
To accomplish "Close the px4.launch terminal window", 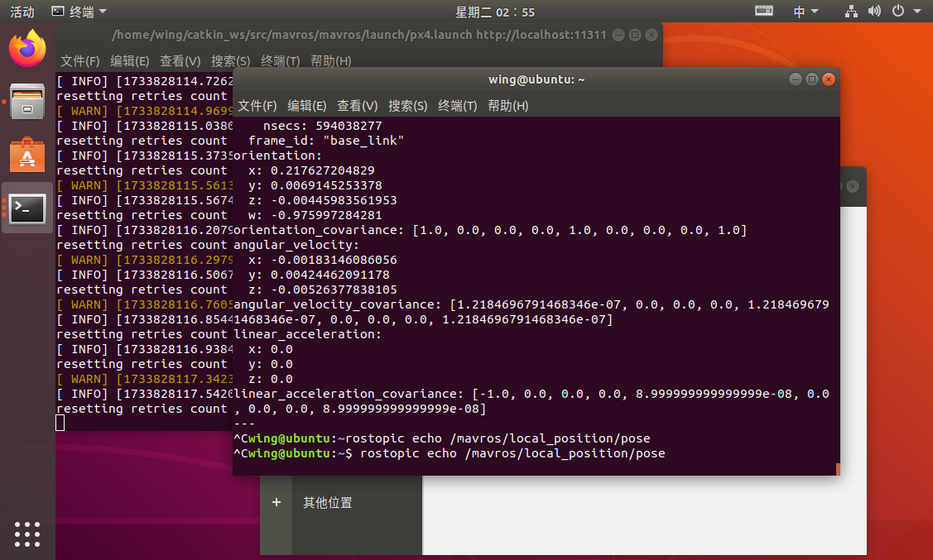I will point(652,35).
